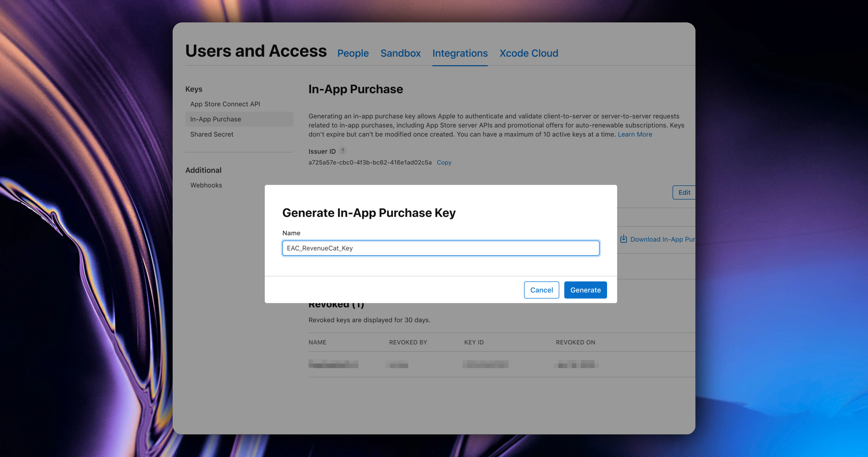Click the NAME column header
868x457 pixels.
tap(317, 342)
